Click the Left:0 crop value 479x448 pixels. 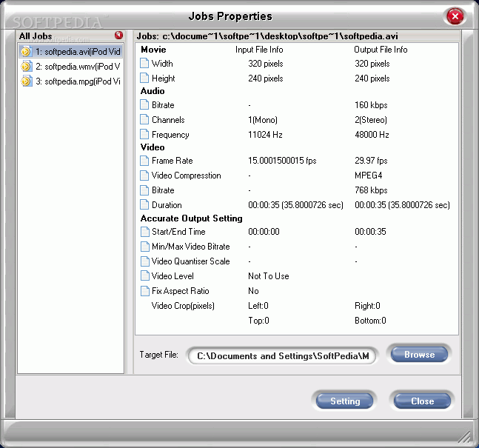pyautogui.click(x=258, y=306)
